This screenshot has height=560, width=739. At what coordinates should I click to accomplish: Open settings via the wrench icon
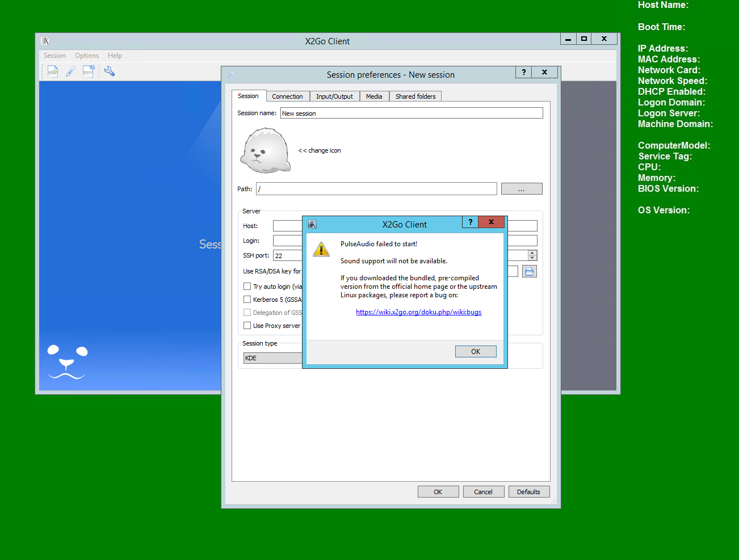(109, 71)
